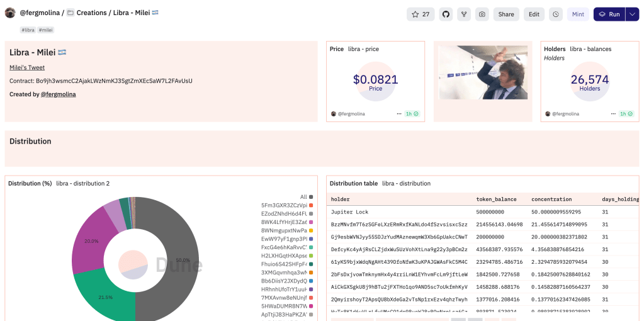Select the #libra tag
Screen dimensions: 644x321
tap(28, 30)
